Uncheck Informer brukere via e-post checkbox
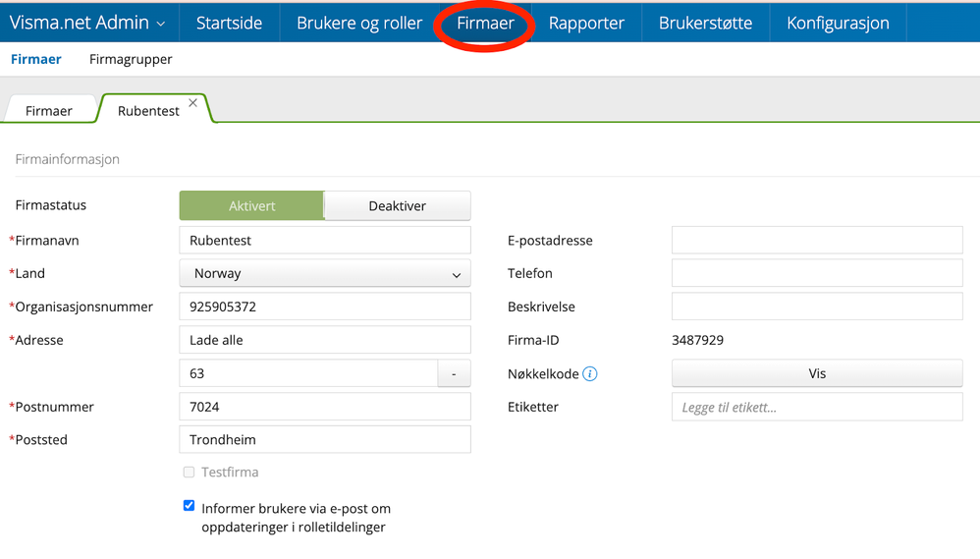The width and height of the screenshot is (980, 559). (x=189, y=505)
